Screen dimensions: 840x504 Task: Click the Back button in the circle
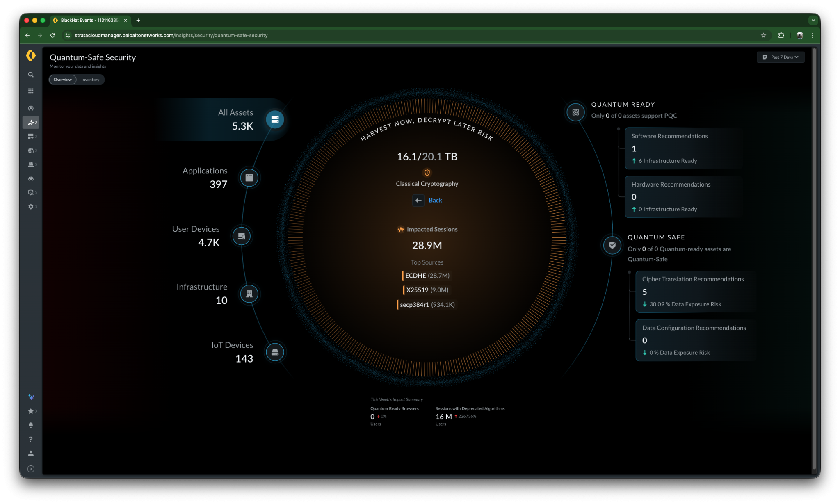pos(427,200)
